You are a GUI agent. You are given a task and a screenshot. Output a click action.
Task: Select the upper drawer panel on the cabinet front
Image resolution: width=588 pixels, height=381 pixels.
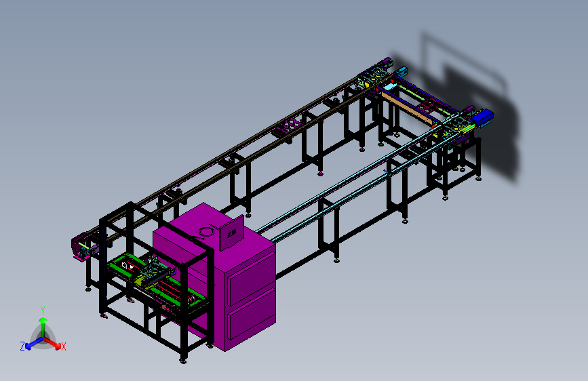(251, 279)
